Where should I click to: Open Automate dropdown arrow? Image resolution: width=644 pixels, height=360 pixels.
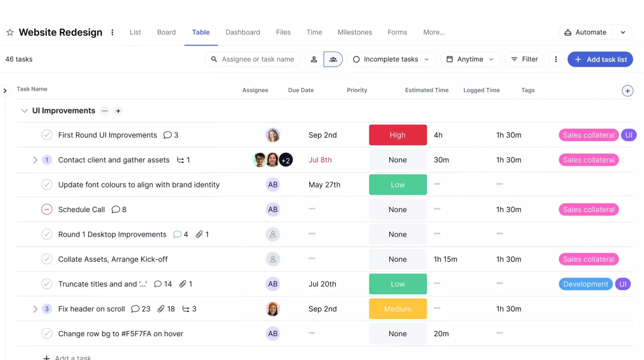pyautogui.click(x=623, y=32)
